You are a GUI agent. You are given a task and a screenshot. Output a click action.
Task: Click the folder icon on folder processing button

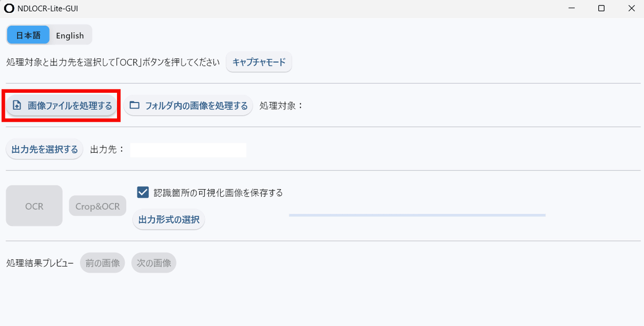[135, 105]
